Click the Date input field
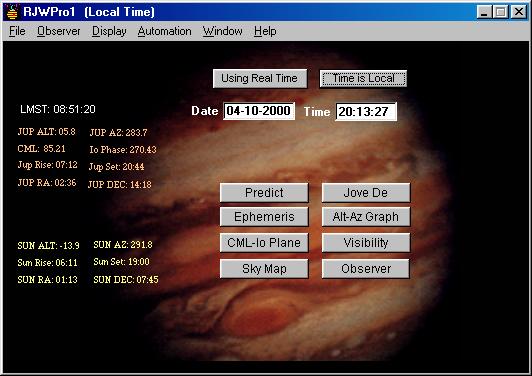 pos(259,111)
